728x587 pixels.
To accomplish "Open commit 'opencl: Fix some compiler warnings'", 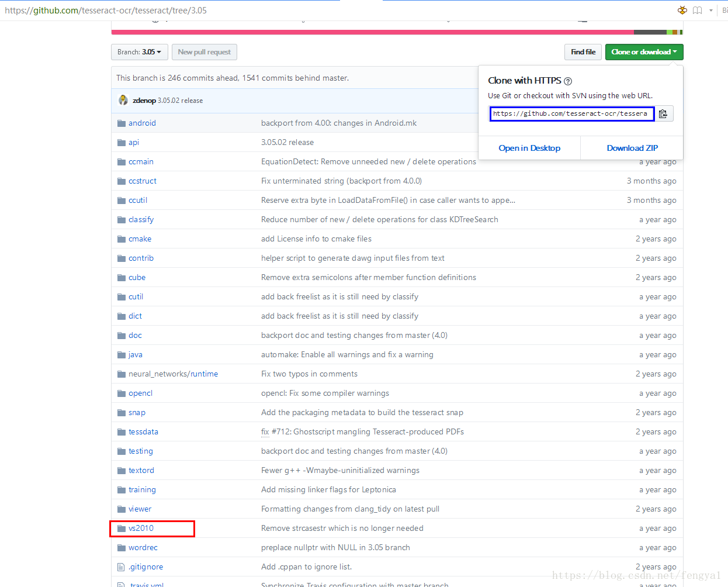I will coord(325,393).
